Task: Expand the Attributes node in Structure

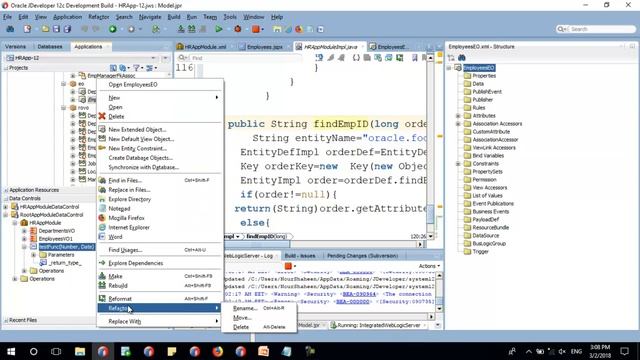Action: 458,116
